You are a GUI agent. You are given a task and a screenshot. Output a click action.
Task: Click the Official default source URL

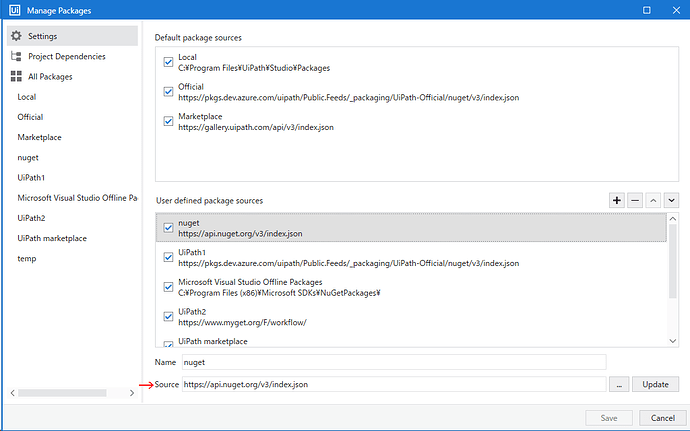tap(349, 97)
